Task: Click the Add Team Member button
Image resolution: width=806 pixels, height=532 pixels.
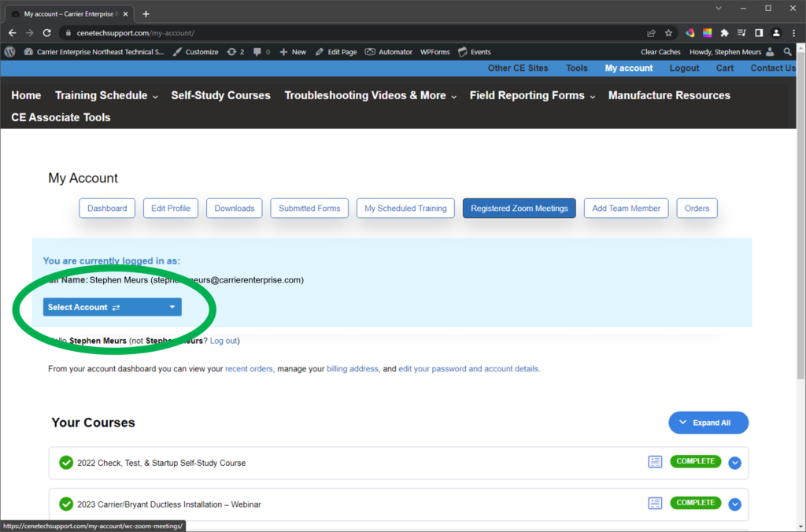Action: (626, 209)
